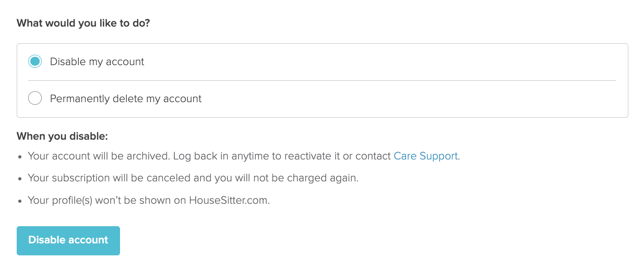Click the account will be archived bullet text

point(98,156)
